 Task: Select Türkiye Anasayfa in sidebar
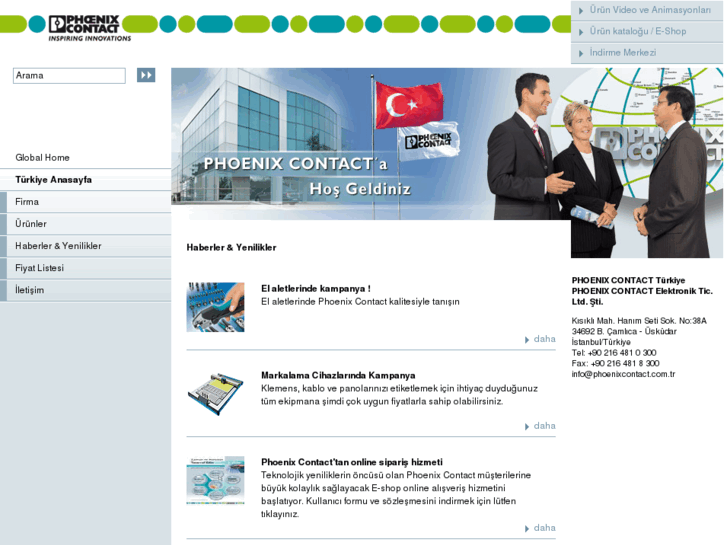coord(85,180)
